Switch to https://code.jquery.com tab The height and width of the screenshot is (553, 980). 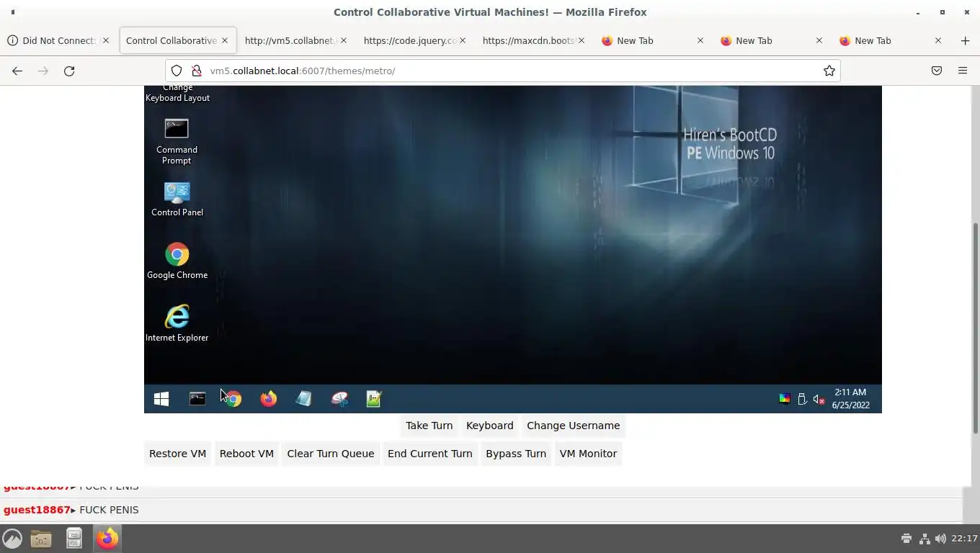414,40
